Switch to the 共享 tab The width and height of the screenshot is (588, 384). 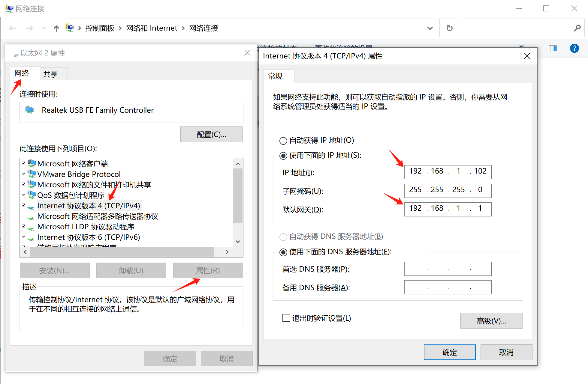(50, 74)
